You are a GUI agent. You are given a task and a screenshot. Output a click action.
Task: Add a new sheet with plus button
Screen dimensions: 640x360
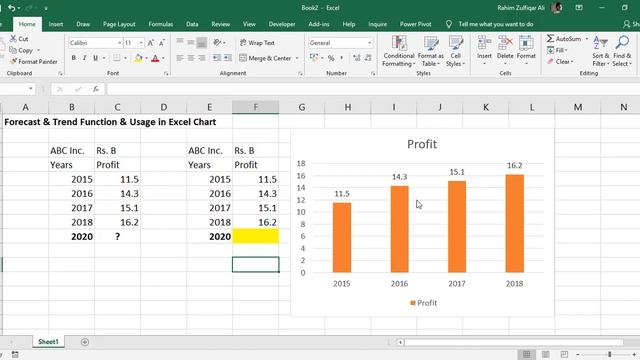coord(84,342)
